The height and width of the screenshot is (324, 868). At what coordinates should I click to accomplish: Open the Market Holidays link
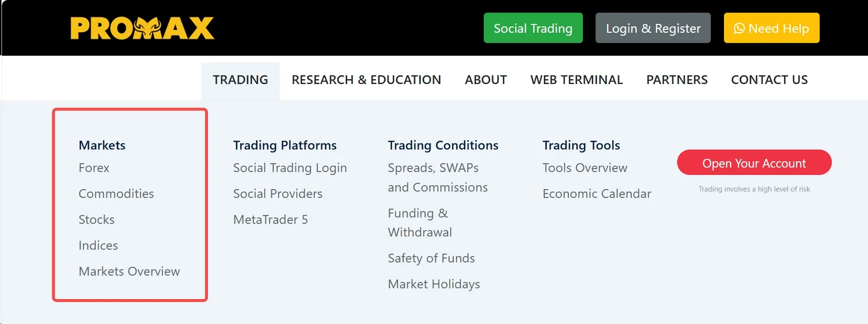click(434, 284)
